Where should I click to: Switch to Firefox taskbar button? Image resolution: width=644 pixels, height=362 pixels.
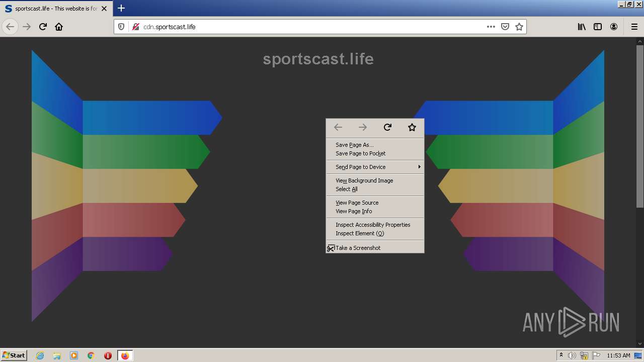pos(125,355)
